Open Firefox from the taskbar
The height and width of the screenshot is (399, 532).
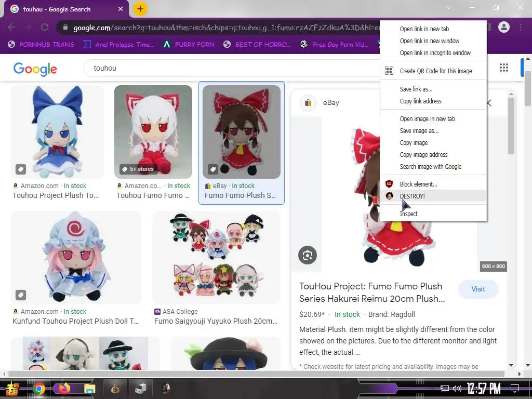pyautogui.click(x=64, y=388)
